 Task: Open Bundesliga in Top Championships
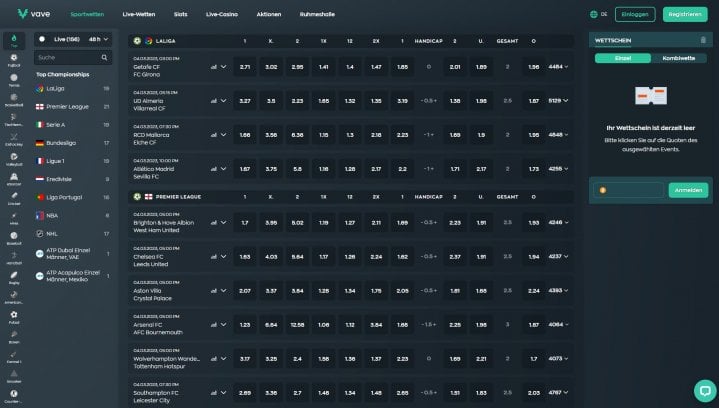72,143
